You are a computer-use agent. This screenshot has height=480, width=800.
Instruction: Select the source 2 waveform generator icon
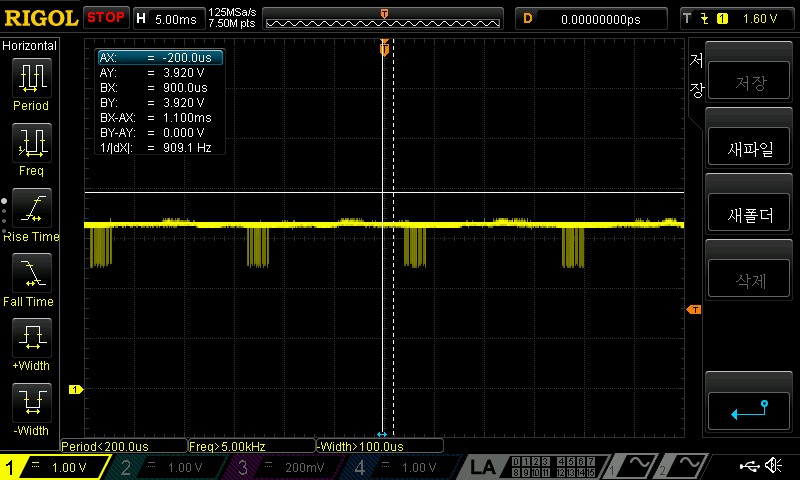[684, 466]
